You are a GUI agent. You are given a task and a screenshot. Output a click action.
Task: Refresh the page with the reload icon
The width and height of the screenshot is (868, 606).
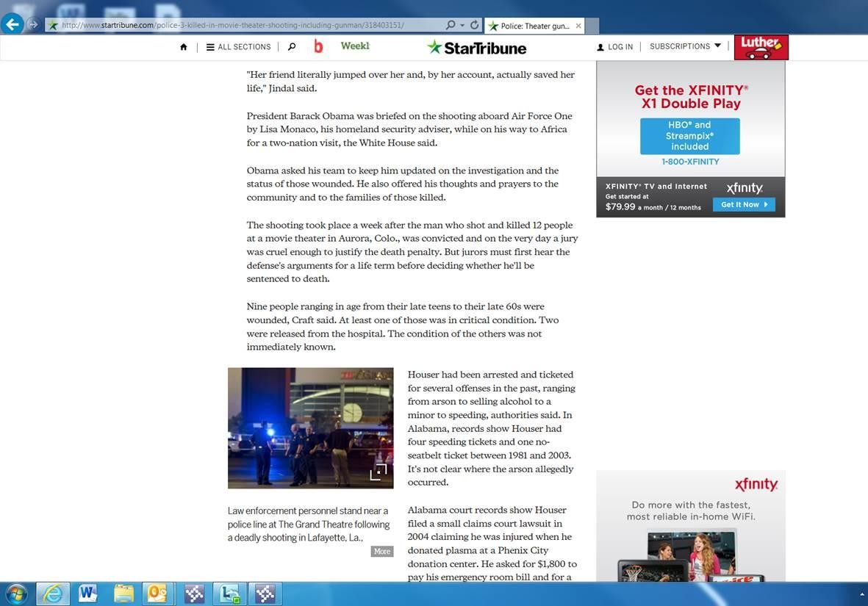click(x=475, y=25)
